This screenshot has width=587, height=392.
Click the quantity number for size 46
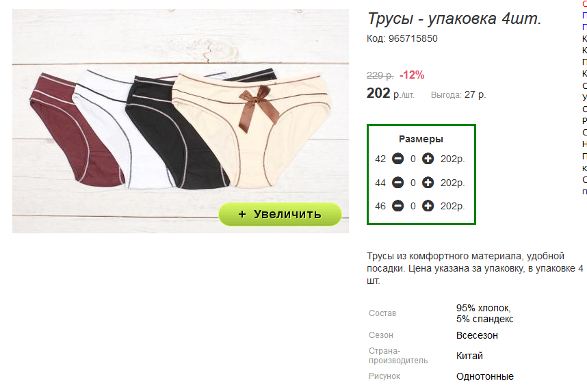pyautogui.click(x=413, y=206)
